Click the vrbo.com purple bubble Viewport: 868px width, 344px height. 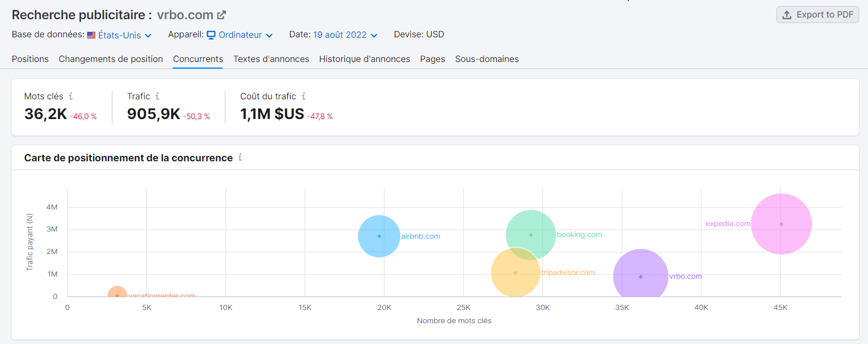click(x=640, y=274)
